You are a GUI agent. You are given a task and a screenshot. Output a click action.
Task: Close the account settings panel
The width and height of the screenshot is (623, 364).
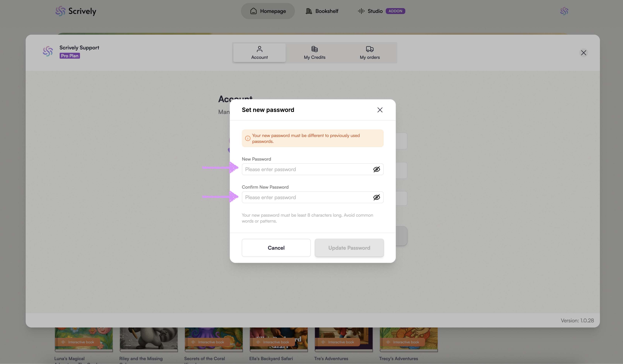(583, 53)
